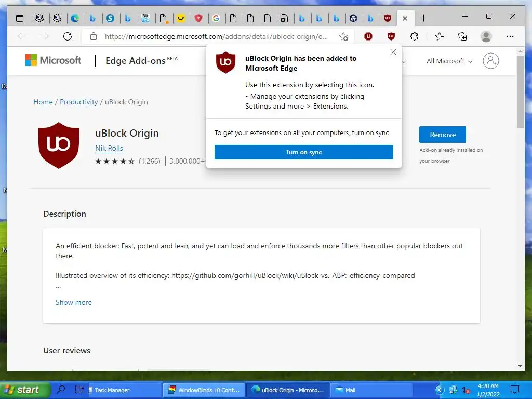Open the tab actions menu icon
Viewport: 532px width, 399px height.
click(x=20, y=18)
